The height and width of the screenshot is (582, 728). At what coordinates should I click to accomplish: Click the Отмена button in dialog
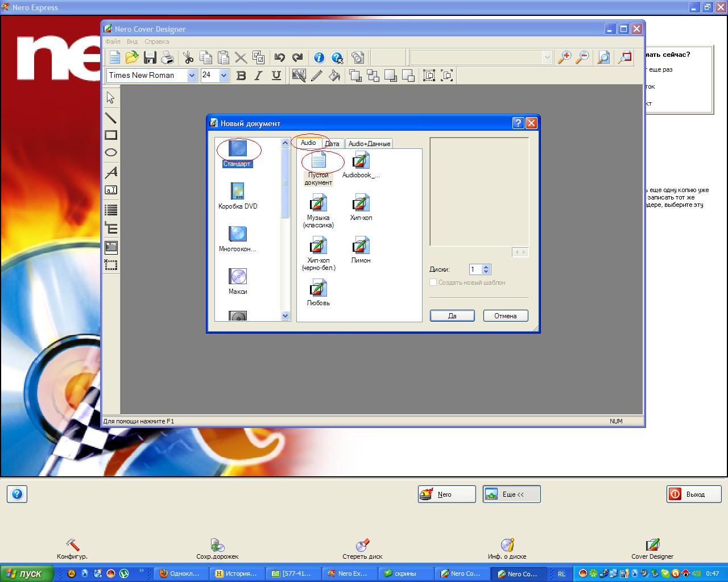point(506,315)
